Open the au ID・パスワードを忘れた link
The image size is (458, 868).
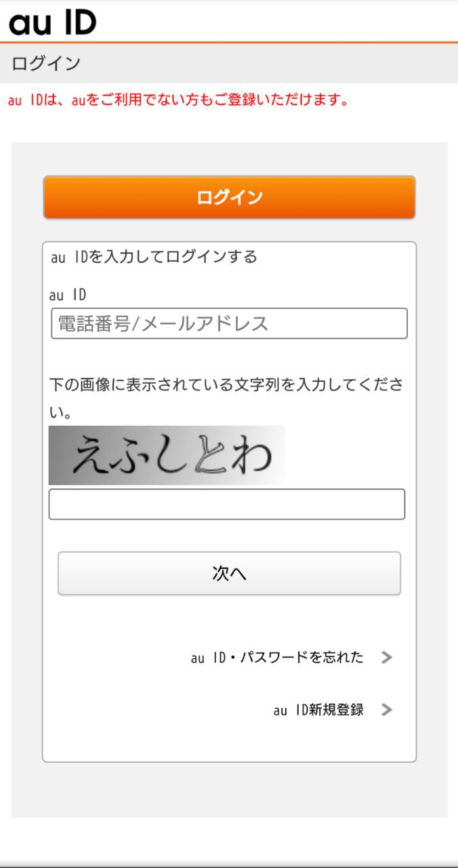(x=277, y=657)
